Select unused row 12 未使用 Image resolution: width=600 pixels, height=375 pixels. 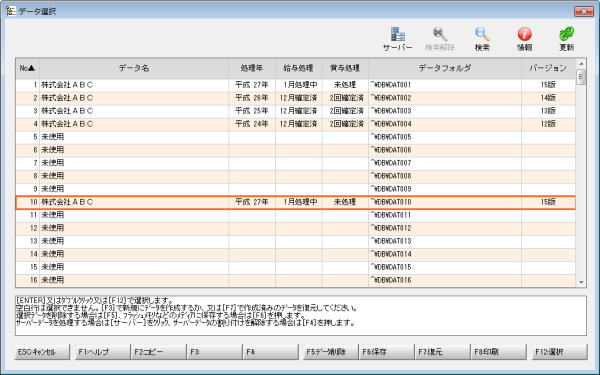coord(295,228)
